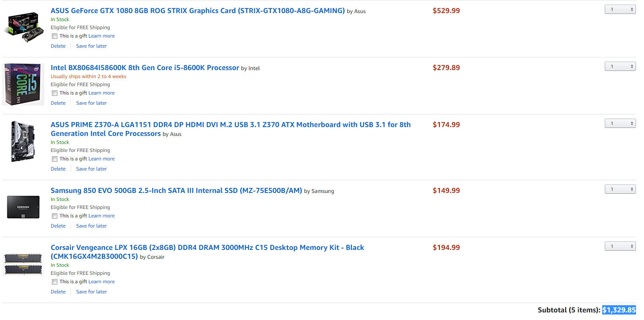Mark the GTX 1080 as a gift
The width and height of the screenshot is (644, 320).
pos(54,36)
